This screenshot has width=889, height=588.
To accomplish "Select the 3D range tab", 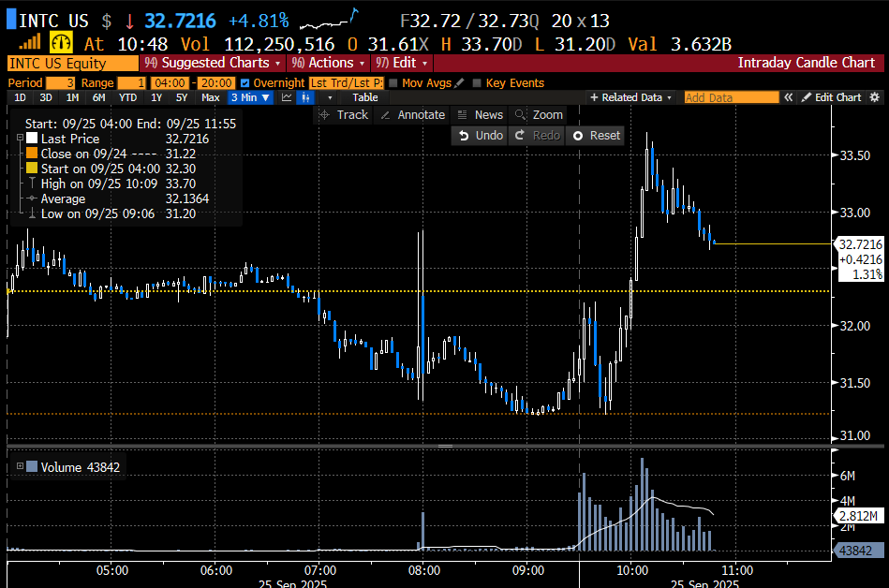I will tap(46, 97).
